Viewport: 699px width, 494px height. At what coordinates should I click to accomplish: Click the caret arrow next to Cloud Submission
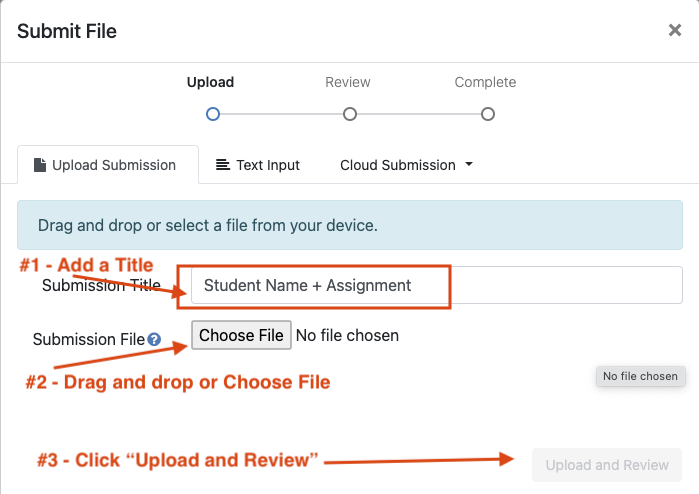(x=469, y=165)
